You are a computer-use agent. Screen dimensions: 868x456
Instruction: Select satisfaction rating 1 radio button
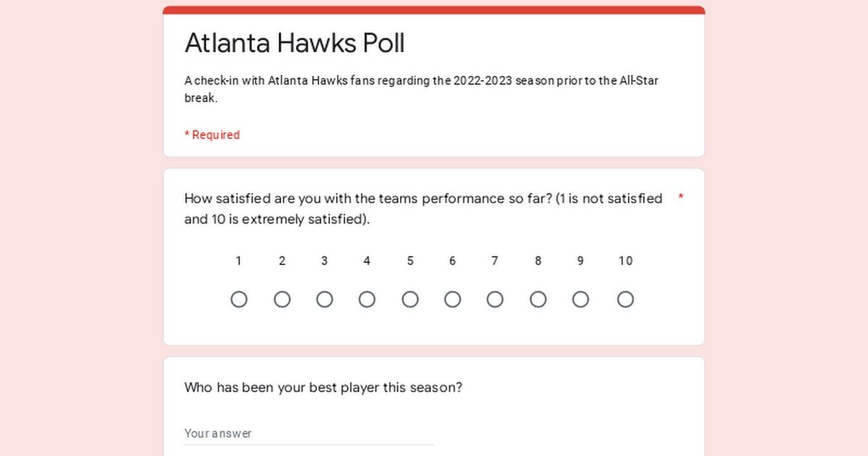[239, 300]
